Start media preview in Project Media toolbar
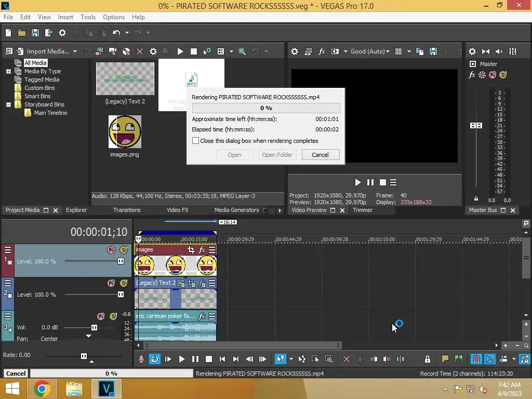 (x=180, y=51)
